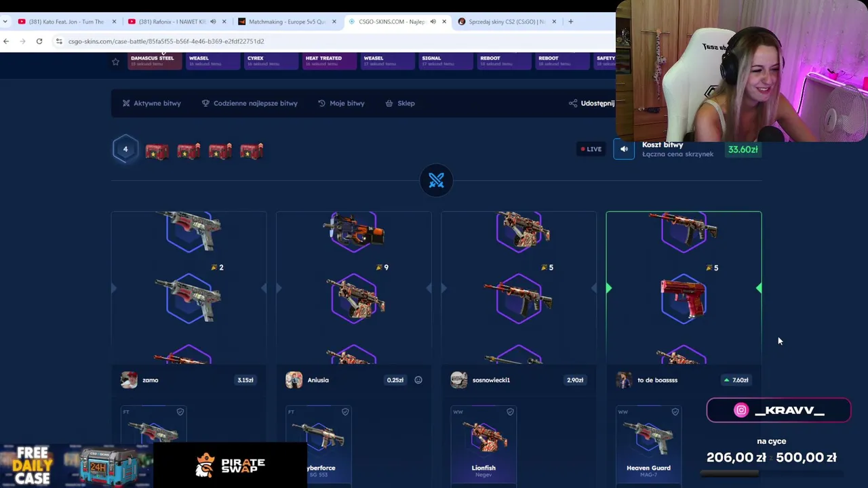Switch to the Matchmaking Europe 5v5 tab
868x488 pixels.
tap(287, 22)
